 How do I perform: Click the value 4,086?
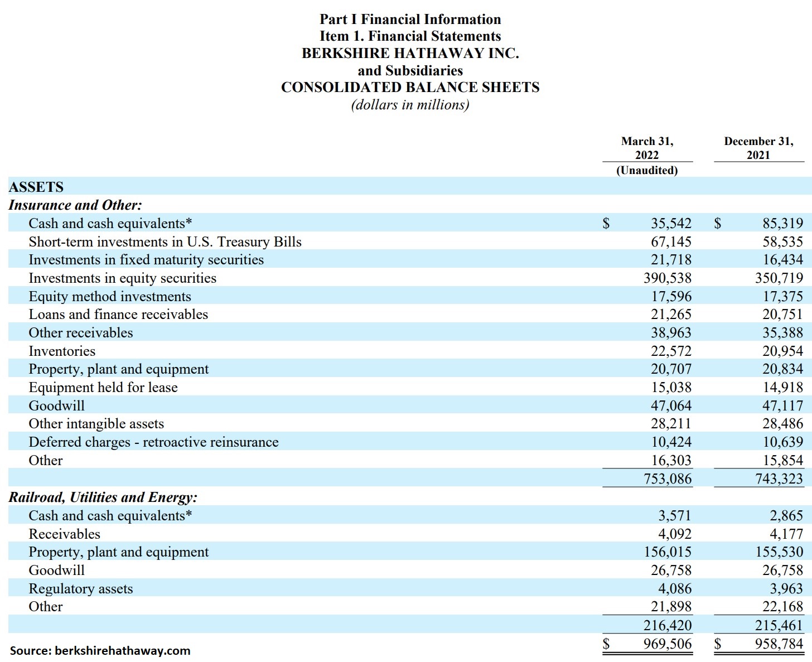[x=675, y=589]
